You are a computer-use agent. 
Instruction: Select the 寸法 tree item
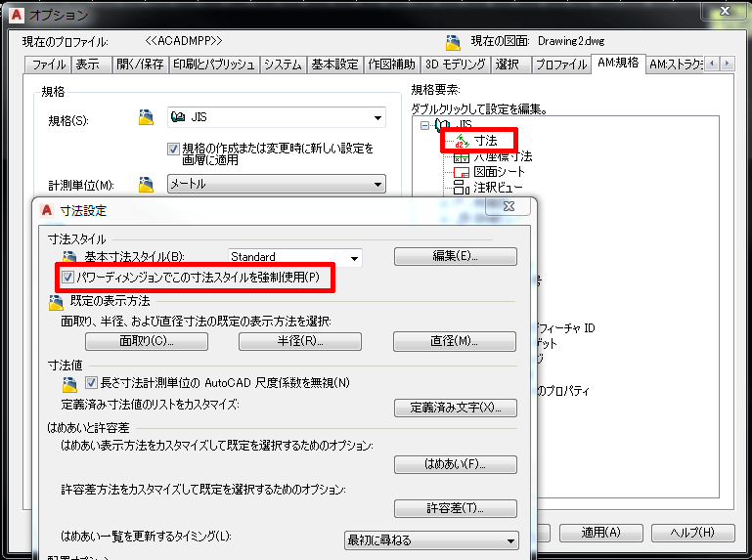[x=486, y=141]
